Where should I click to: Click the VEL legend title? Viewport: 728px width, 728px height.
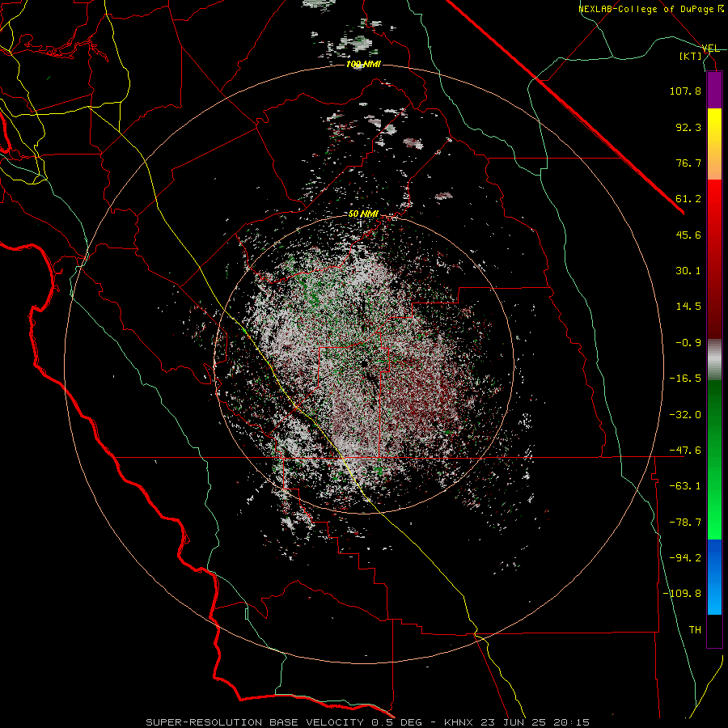(x=710, y=49)
